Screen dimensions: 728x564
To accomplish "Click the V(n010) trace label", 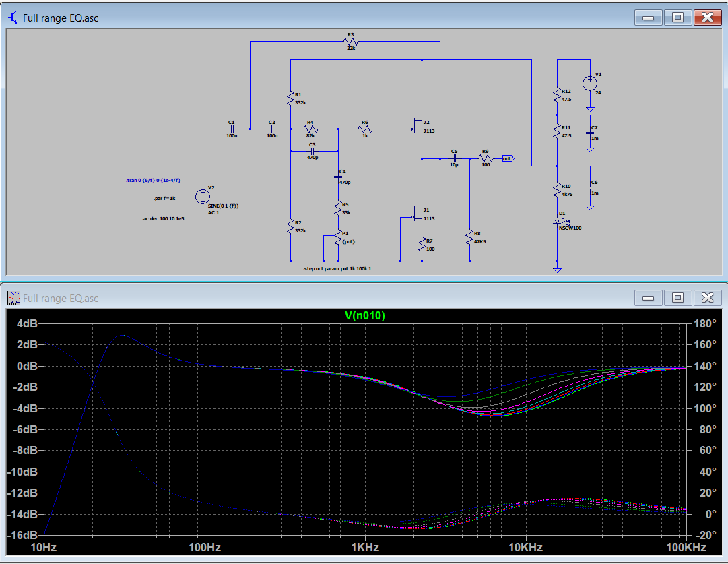I will [x=365, y=316].
